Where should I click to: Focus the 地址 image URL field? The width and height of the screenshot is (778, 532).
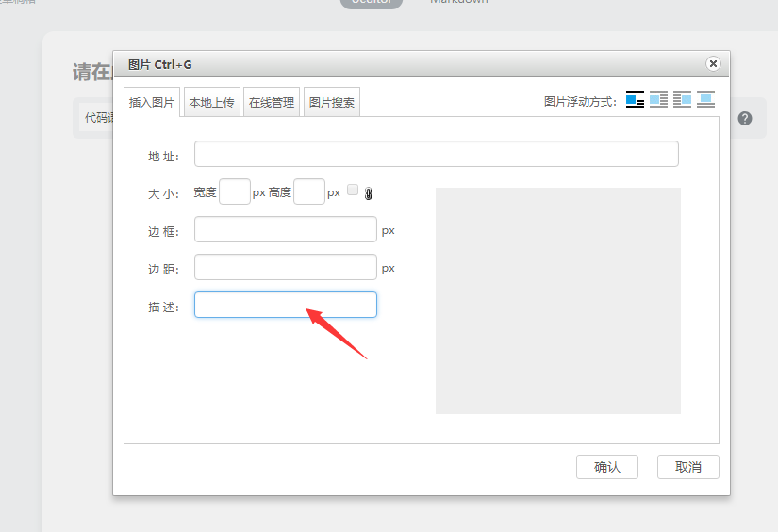(436, 154)
